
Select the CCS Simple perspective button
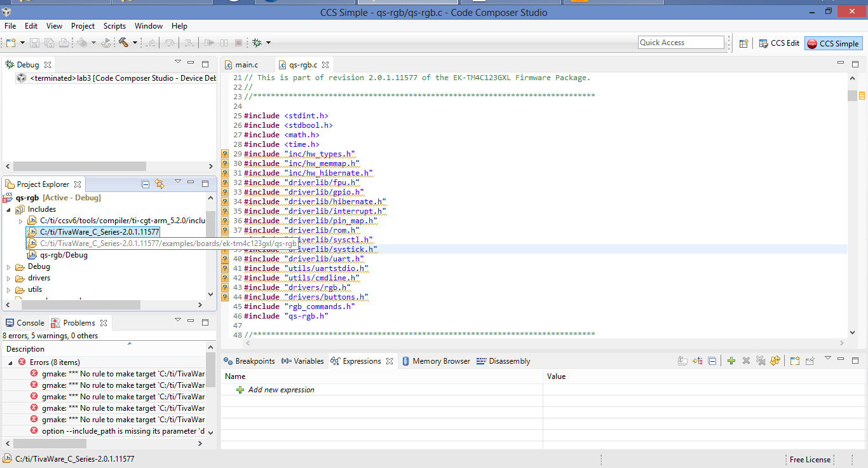point(832,43)
